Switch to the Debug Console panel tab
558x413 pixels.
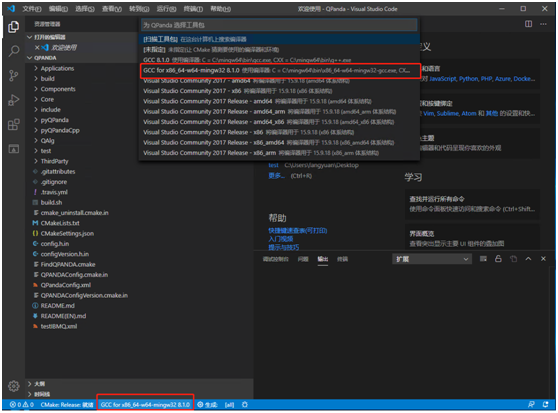[x=275, y=259]
